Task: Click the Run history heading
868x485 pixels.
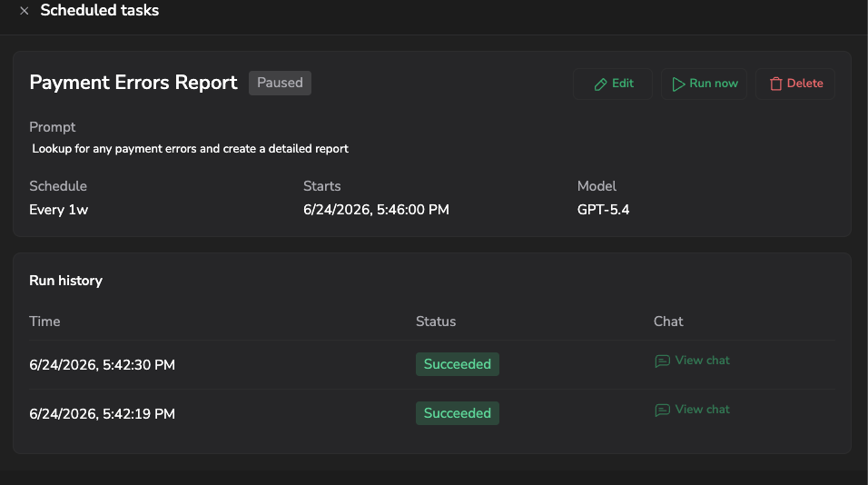Action: click(x=66, y=281)
